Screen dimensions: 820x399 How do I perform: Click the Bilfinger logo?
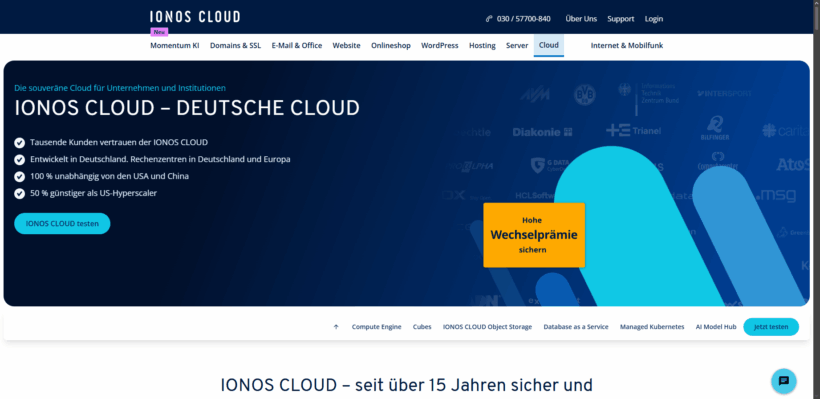(715, 128)
